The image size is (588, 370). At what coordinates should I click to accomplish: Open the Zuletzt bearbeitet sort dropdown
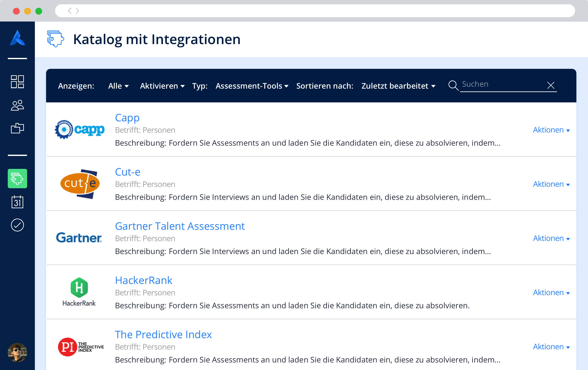(x=399, y=86)
